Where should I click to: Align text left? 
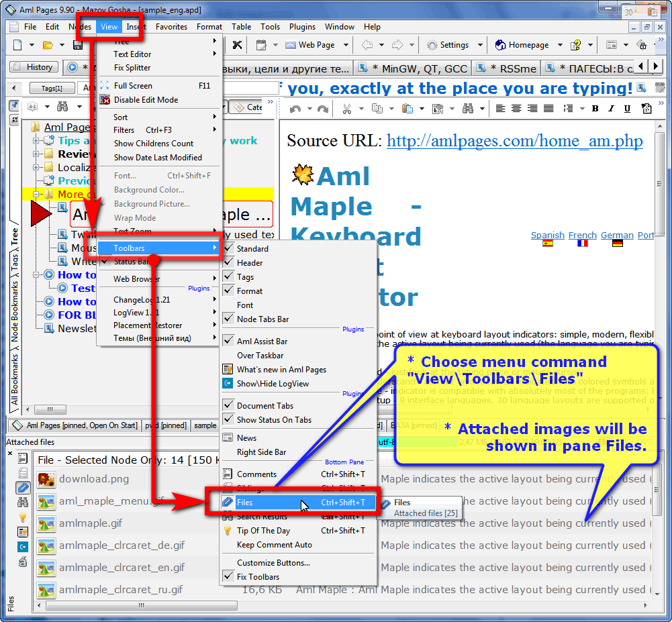click(x=500, y=109)
